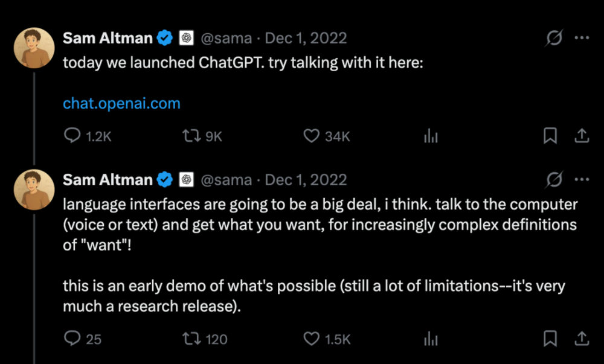The width and height of the screenshot is (604, 364).
Task: Share the ChatGPT launch tweet
Action: click(x=581, y=137)
